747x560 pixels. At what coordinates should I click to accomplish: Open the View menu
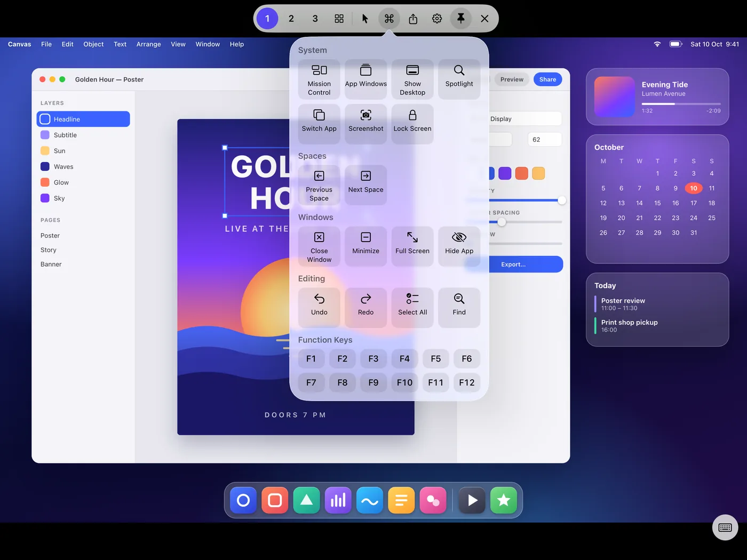178,44
